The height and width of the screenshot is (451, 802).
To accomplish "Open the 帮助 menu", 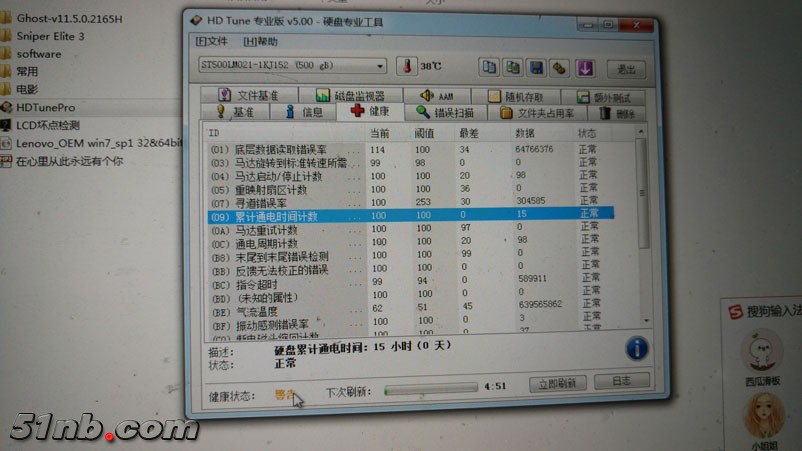I will (261, 41).
